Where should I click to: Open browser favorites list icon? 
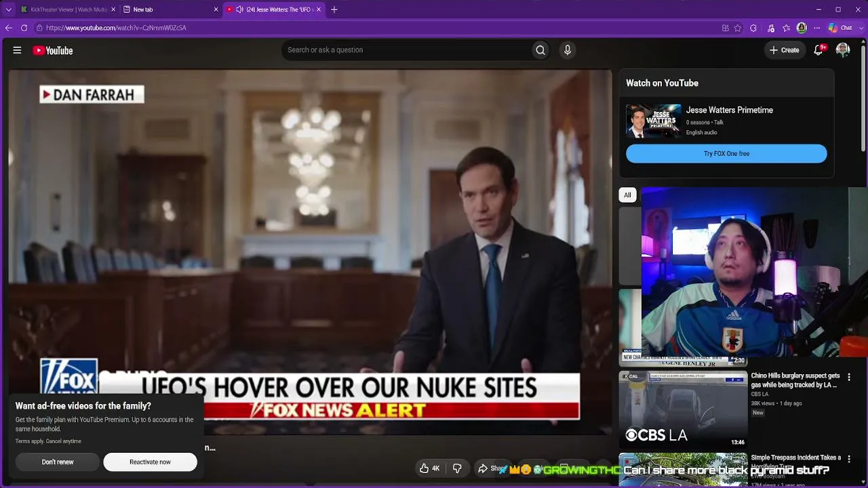click(786, 28)
